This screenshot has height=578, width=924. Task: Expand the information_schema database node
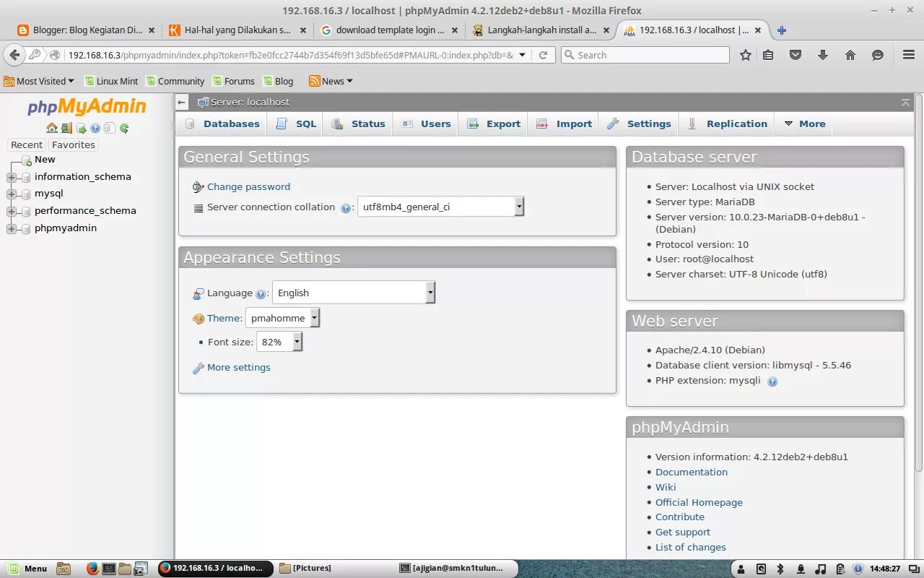(x=11, y=178)
